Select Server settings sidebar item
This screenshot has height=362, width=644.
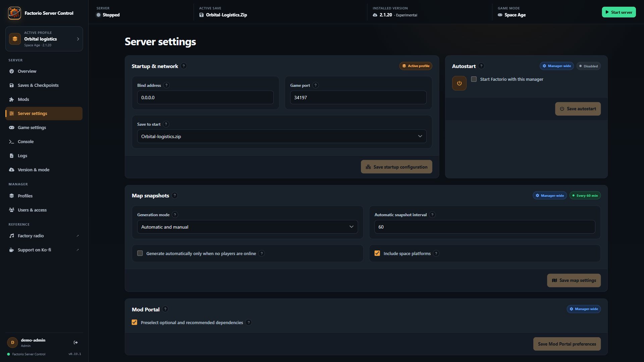click(44, 113)
